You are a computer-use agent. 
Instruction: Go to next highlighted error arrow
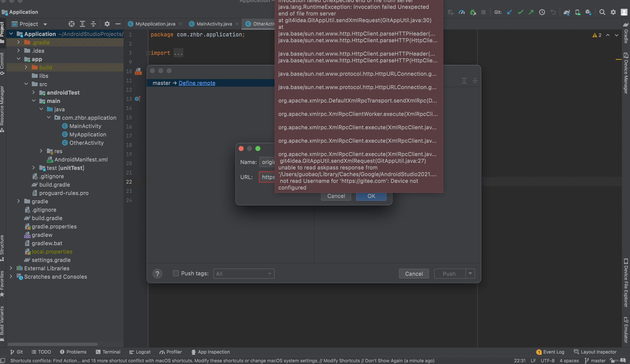coord(617,35)
